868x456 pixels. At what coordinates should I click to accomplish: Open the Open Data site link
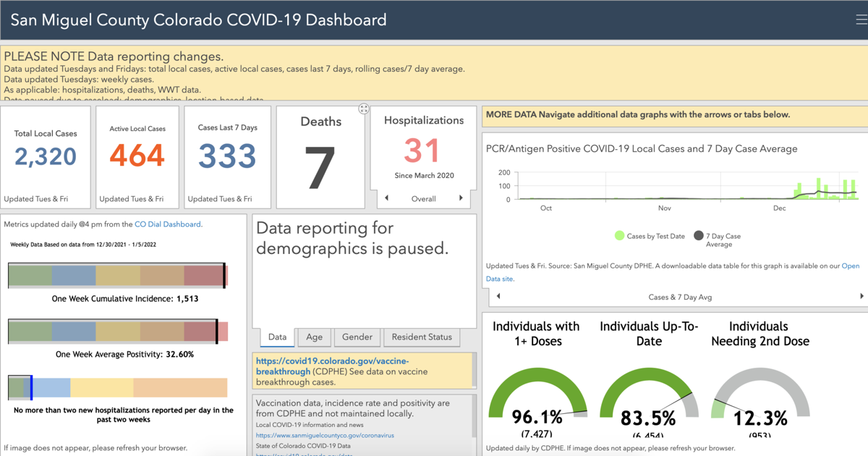tap(673, 272)
